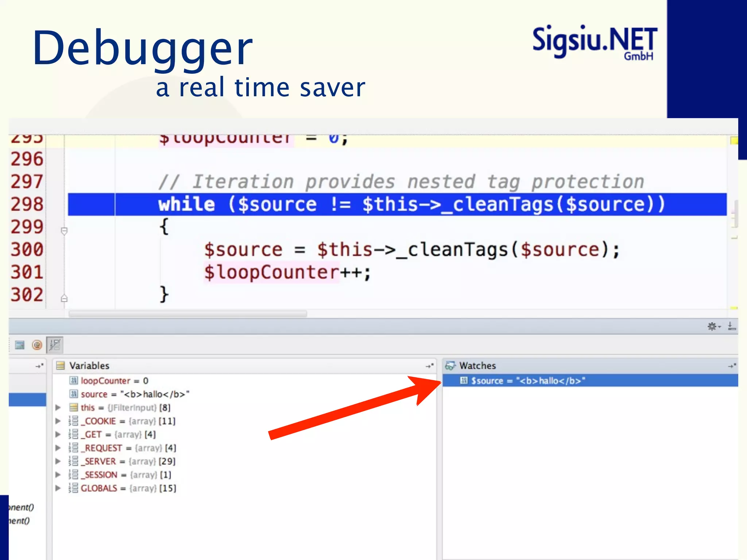Click the Variables panel list icon
This screenshot has width=747, height=560.
(61, 366)
